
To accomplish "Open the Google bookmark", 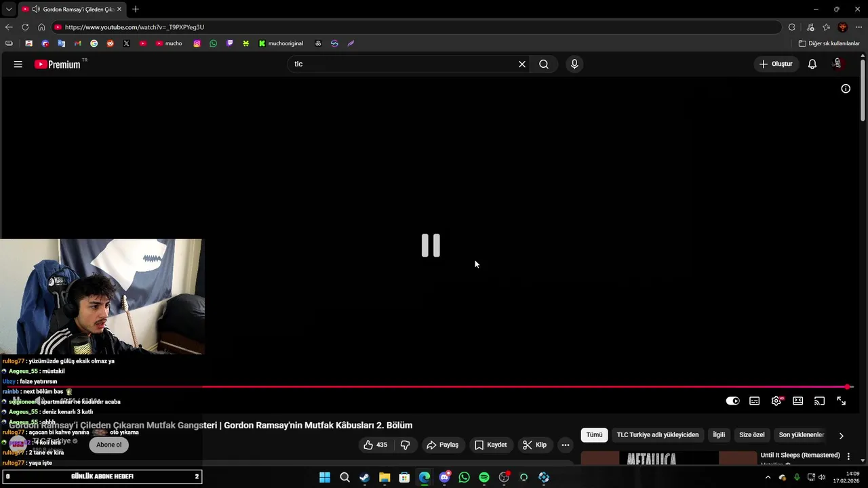I will pyautogui.click(x=94, y=43).
